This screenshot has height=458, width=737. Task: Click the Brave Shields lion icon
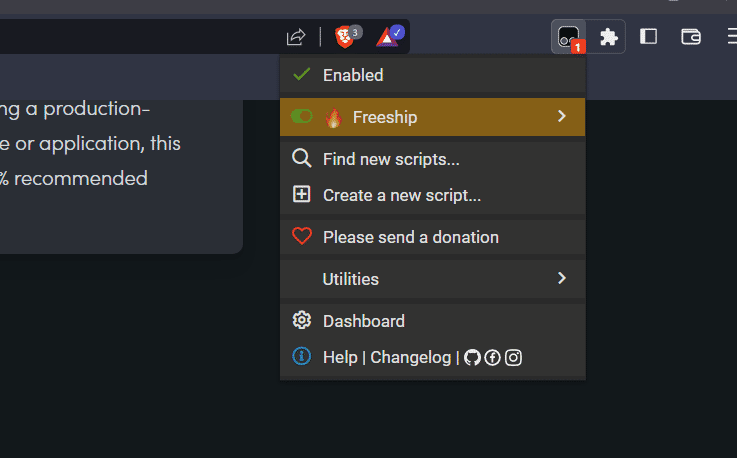point(344,37)
